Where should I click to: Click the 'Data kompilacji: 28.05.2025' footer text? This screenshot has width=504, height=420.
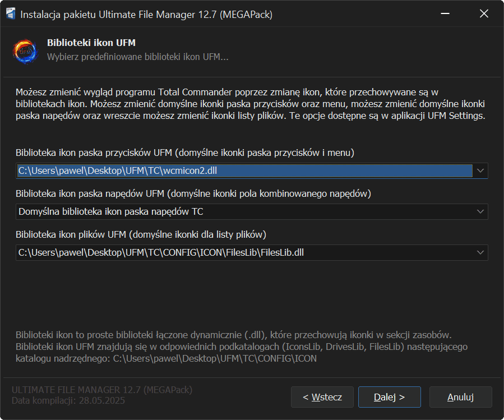pyautogui.click(x=68, y=401)
